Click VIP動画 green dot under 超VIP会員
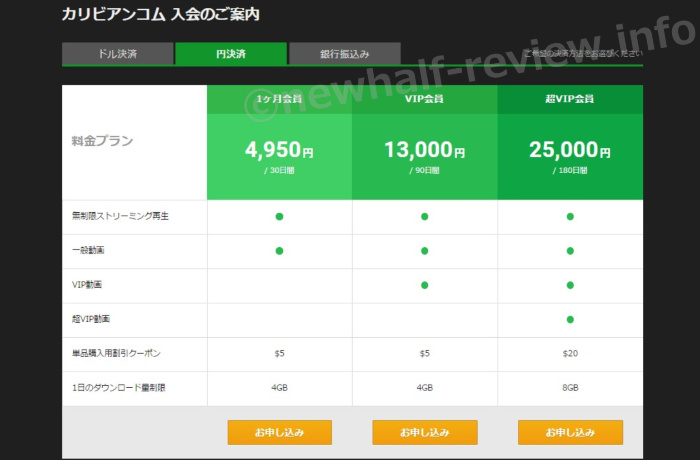Image resolution: width=700 pixels, height=460 pixels. pyautogui.click(x=570, y=285)
